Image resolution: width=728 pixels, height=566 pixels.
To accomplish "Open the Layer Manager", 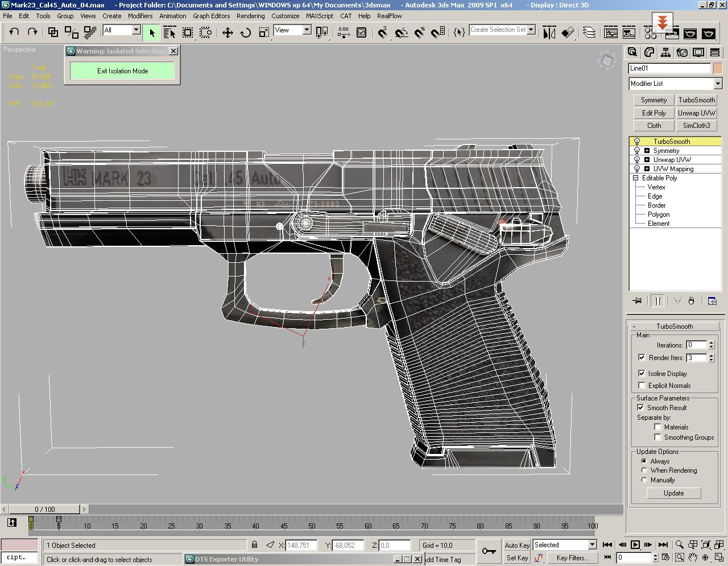I will coord(589,32).
